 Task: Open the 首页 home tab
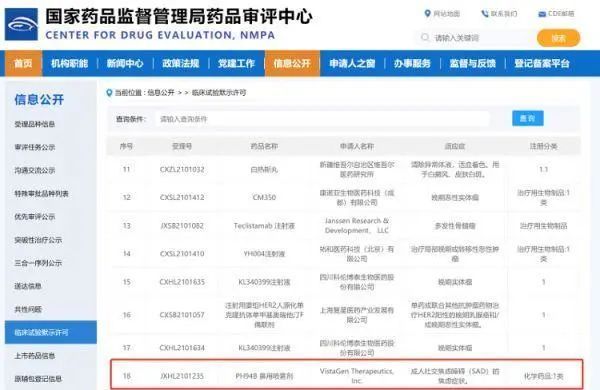(23, 64)
